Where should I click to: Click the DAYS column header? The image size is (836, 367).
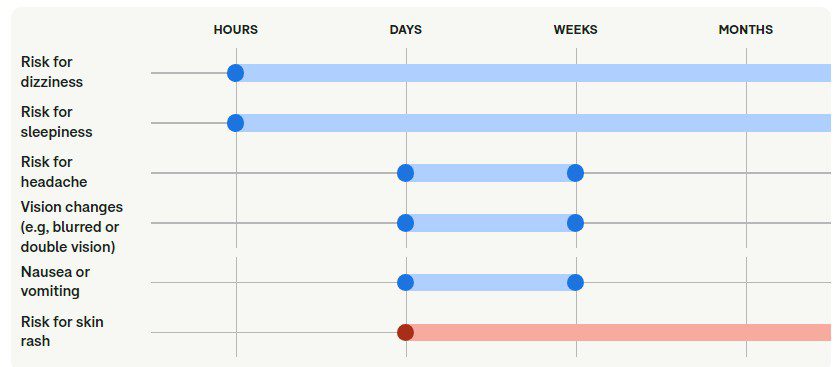(x=406, y=30)
